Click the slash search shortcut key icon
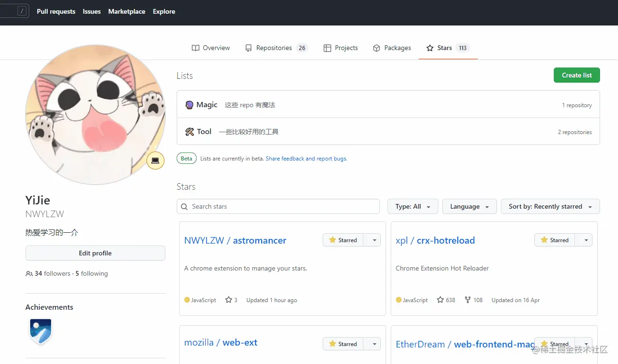The height and width of the screenshot is (364, 618). click(22, 11)
